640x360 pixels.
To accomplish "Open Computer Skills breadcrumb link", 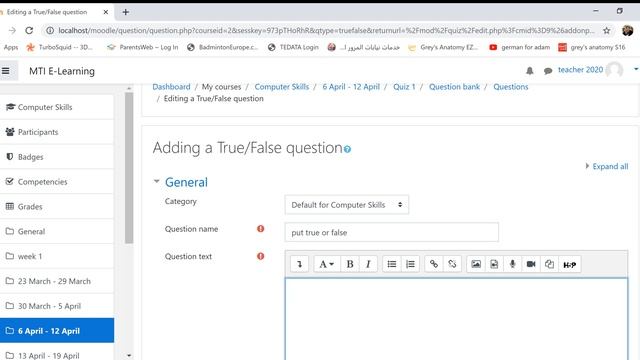I will 282,87.
